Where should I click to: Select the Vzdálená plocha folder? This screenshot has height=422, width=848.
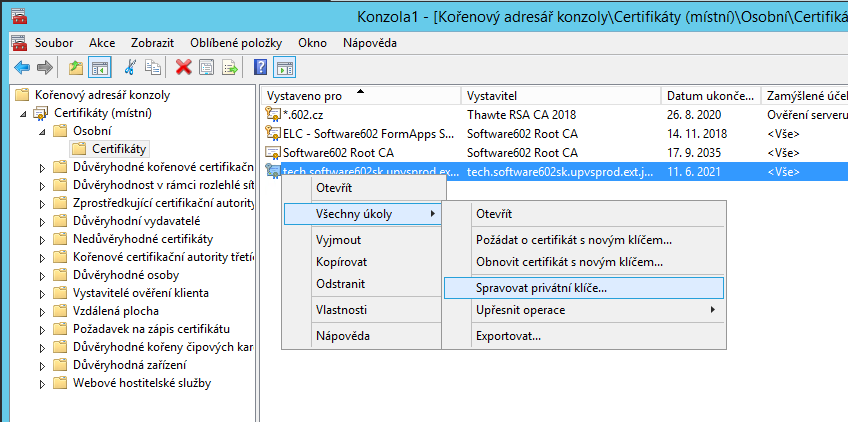[x=114, y=311]
